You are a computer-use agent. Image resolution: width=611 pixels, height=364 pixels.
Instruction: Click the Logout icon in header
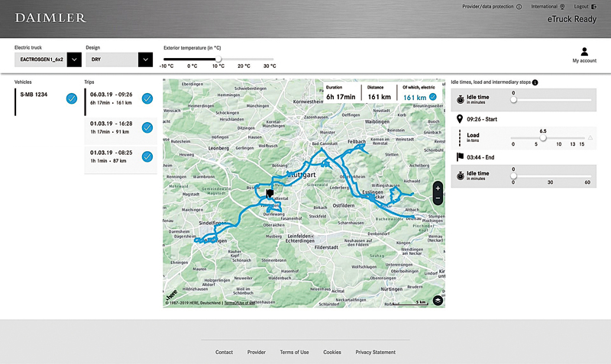click(593, 6)
